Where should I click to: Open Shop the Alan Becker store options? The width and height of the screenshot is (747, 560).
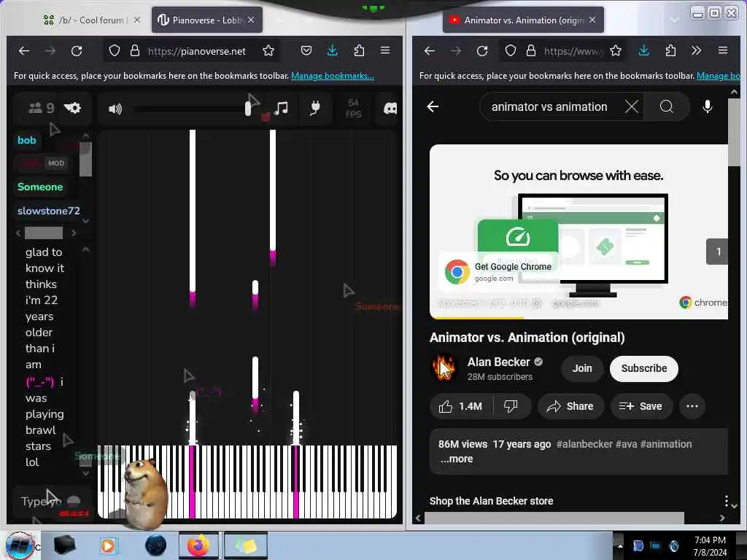coord(726,501)
